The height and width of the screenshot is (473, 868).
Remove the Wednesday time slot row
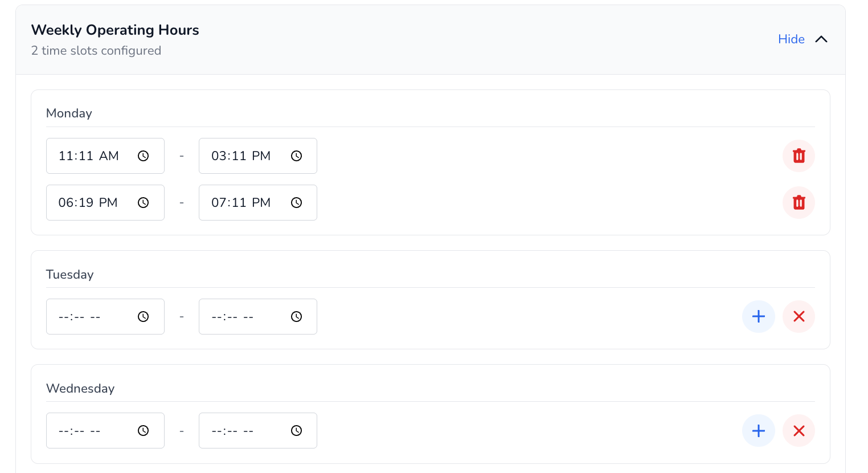[x=799, y=431]
